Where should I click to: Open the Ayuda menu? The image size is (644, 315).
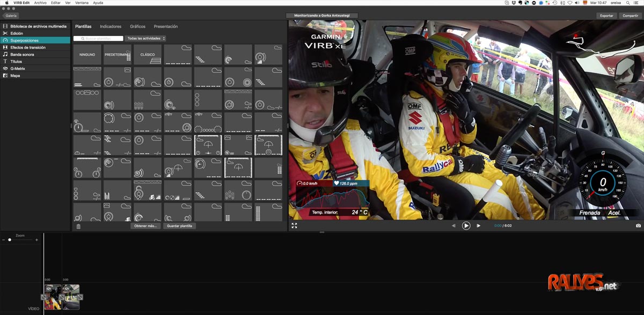pos(98,3)
